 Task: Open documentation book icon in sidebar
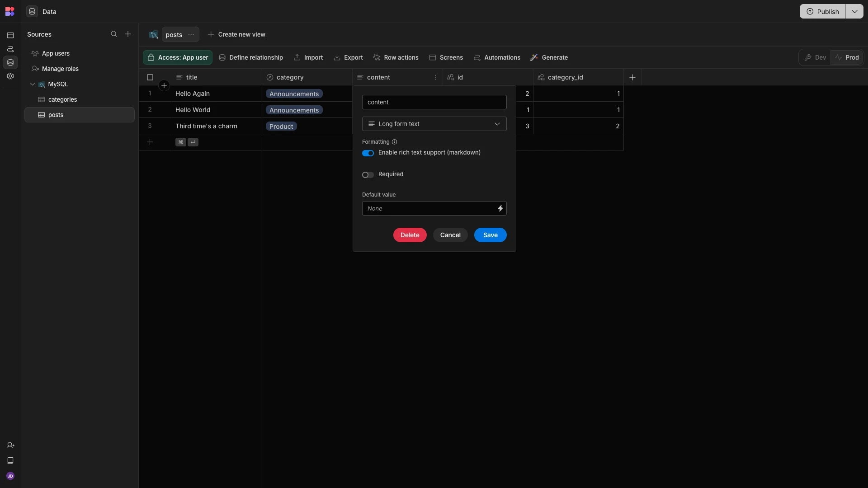pyautogui.click(x=10, y=460)
